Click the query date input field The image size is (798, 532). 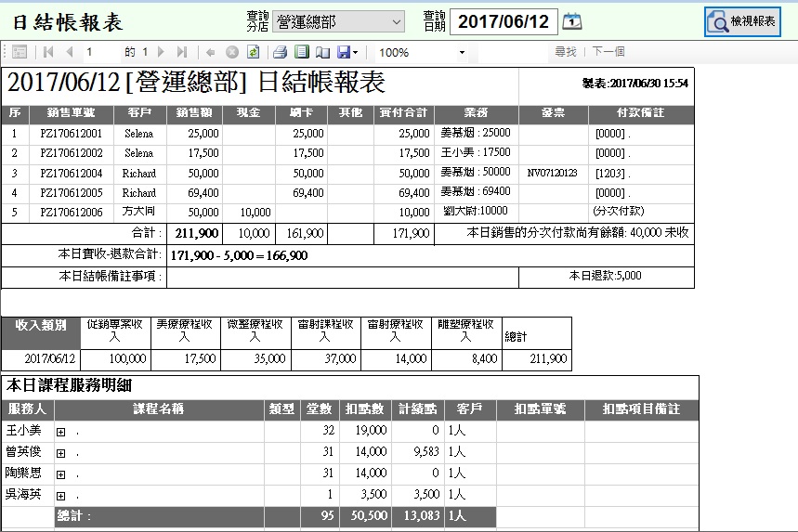[x=504, y=21]
